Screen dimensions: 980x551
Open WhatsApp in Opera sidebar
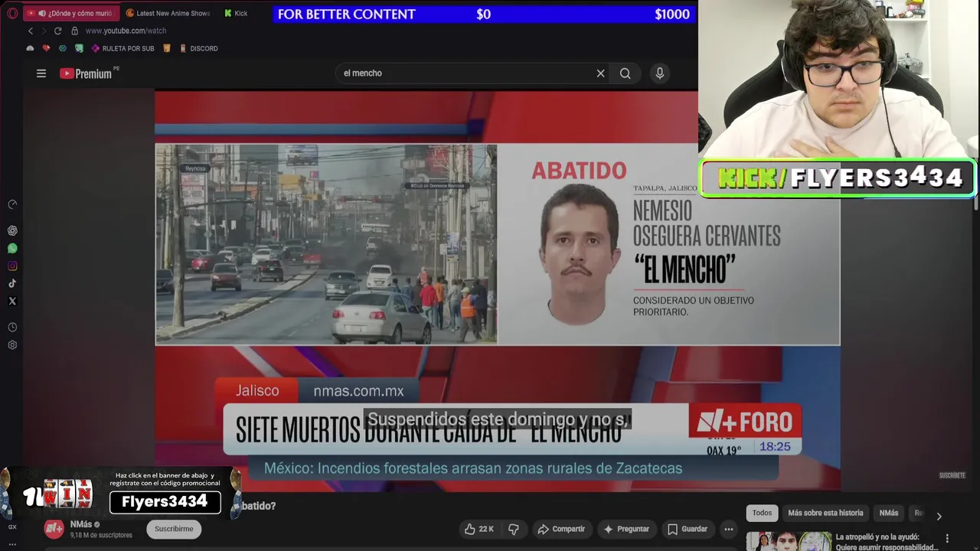tap(12, 248)
